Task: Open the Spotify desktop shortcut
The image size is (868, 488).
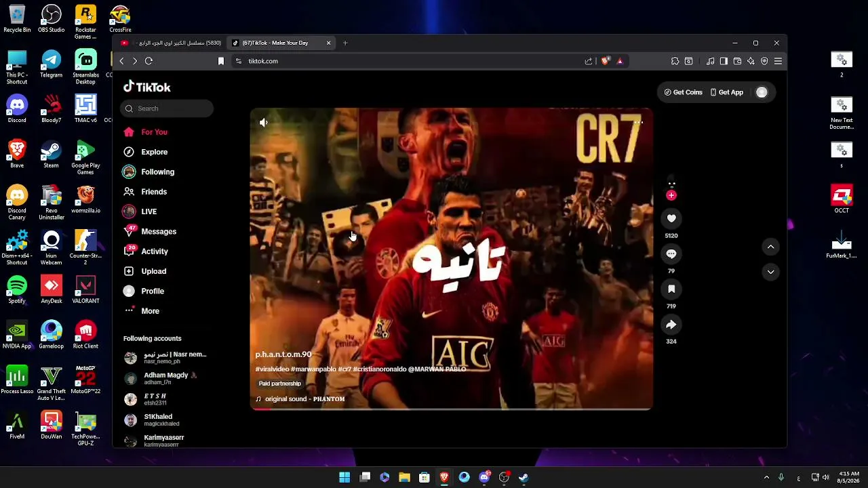Action: (x=17, y=290)
